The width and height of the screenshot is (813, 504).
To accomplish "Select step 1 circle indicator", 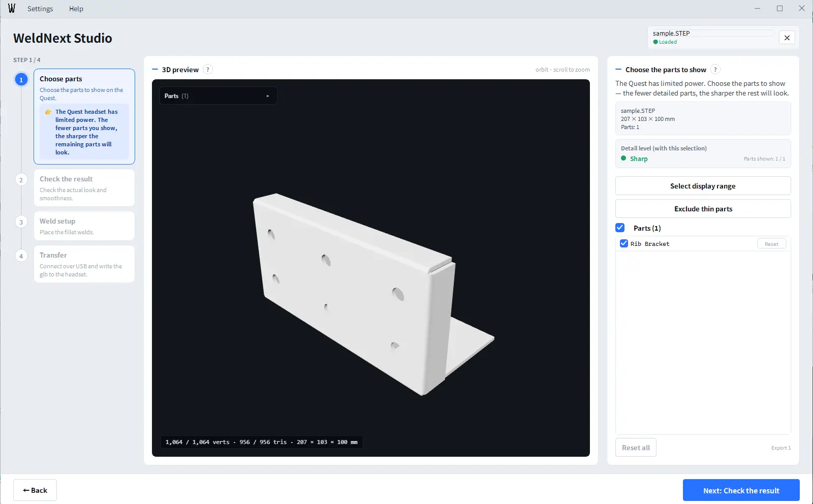I will click(21, 80).
